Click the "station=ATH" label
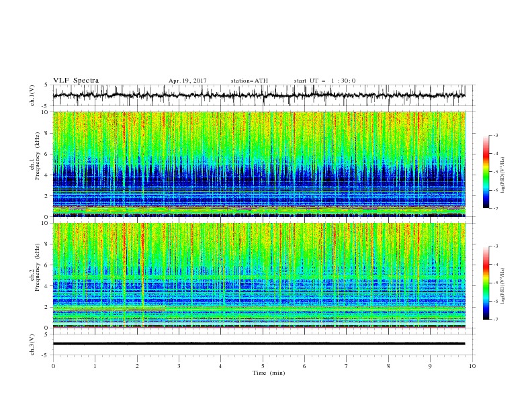The image size is (532, 411). pyautogui.click(x=249, y=81)
